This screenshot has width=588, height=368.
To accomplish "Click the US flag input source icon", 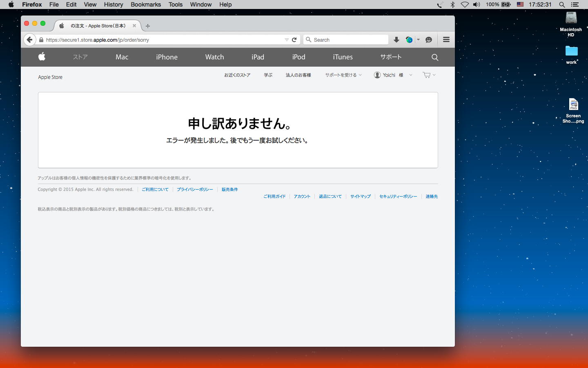I will pos(520,4).
